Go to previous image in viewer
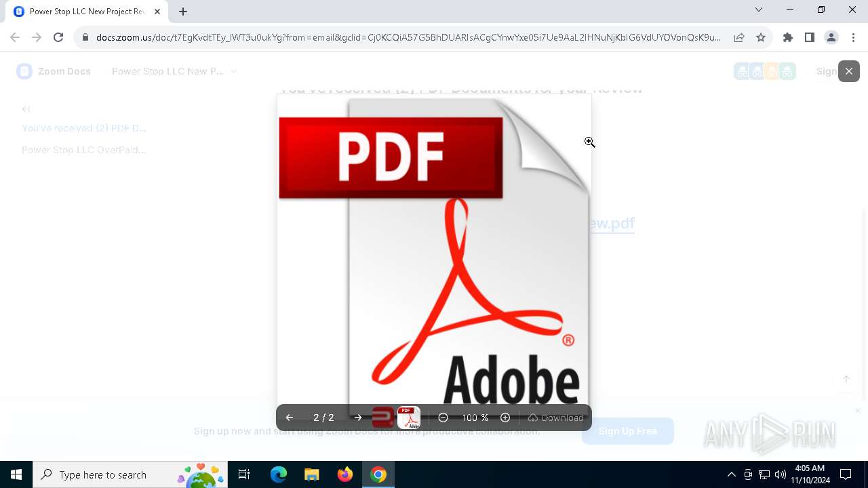Image resolution: width=868 pixels, height=488 pixels. pos(290,418)
